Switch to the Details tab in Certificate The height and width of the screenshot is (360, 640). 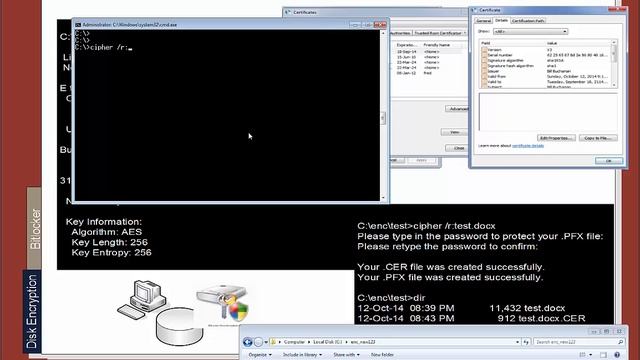(x=501, y=20)
